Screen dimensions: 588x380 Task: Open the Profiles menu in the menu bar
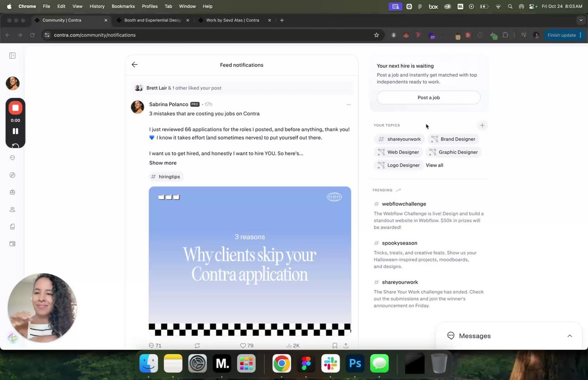[x=150, y=6]
